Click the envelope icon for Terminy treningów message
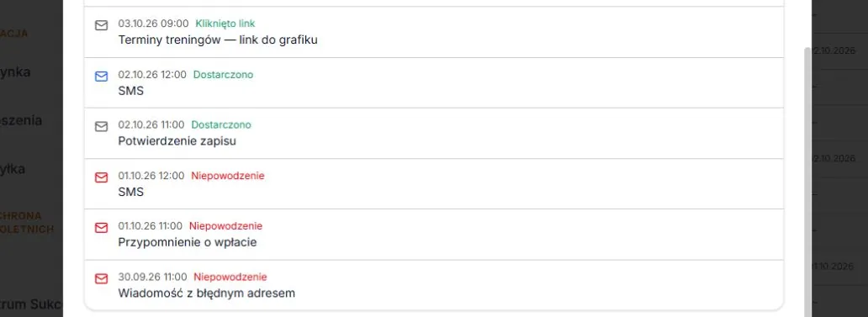The width and height of the screenshot is (868, 317). 101,25
